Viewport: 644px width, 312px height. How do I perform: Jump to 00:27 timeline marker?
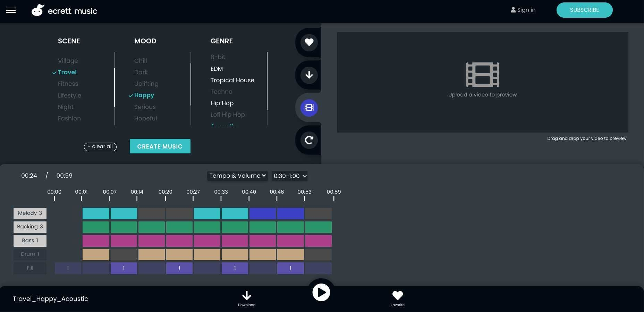193,195
